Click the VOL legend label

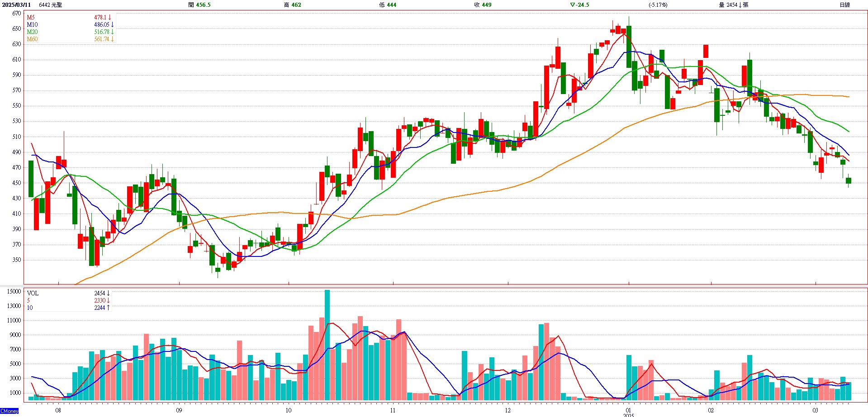pos(33,294)
